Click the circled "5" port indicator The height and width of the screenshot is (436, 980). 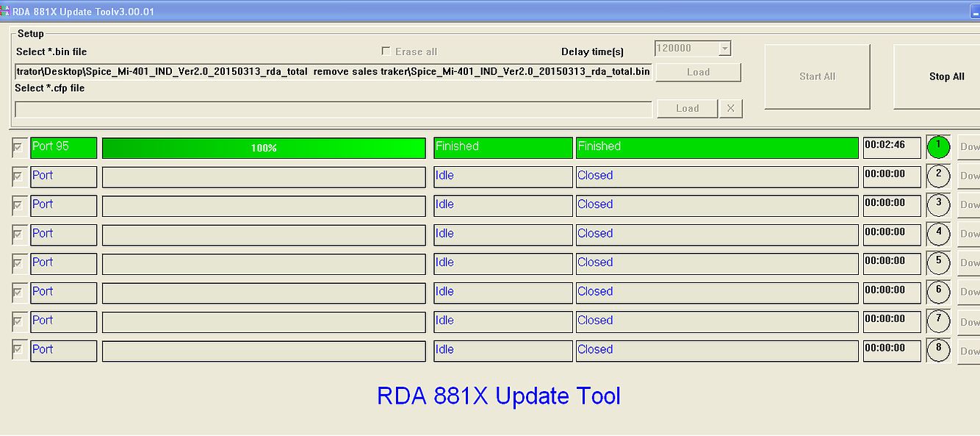pos(938,262)
